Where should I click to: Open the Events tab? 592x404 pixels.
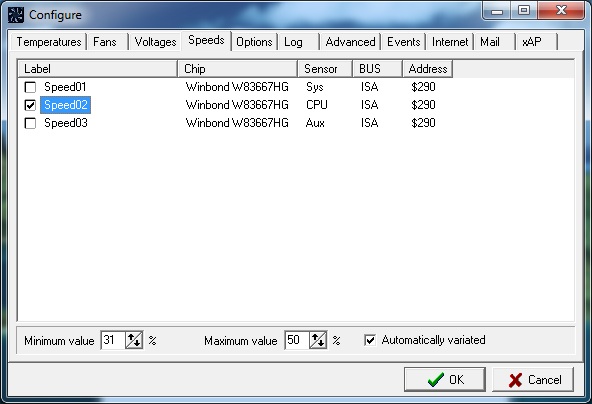(x=404, y=42)
